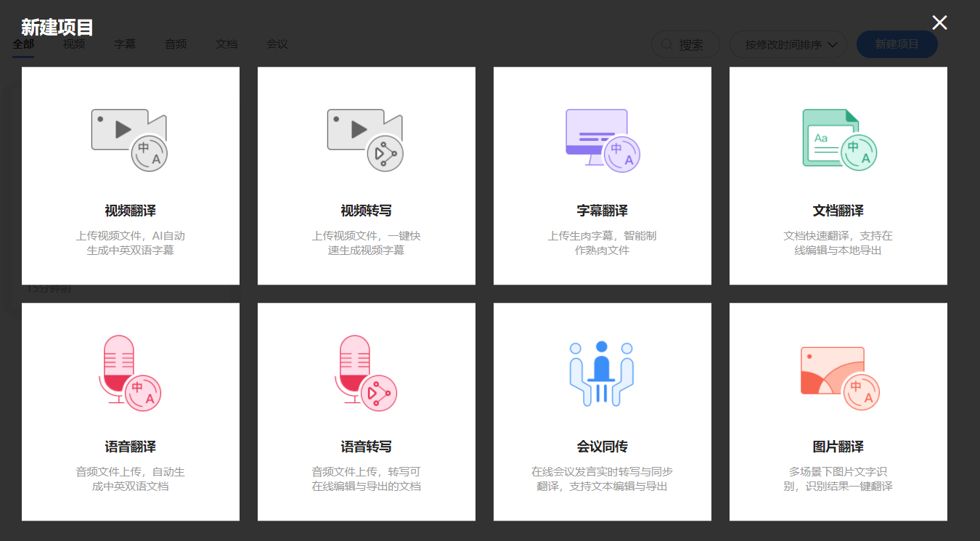Switch to the 文档 tab
This screenshot has height=541, width=980.
tap(226, 44)
